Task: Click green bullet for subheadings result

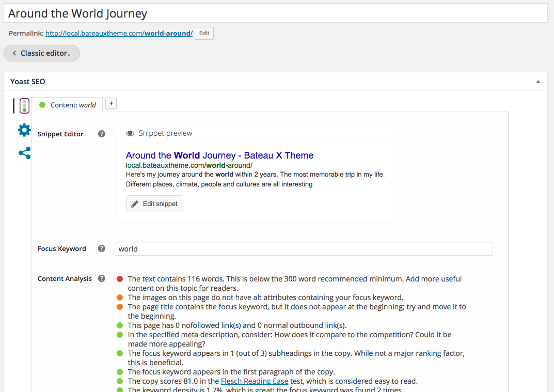Action: tap(120, 353)
